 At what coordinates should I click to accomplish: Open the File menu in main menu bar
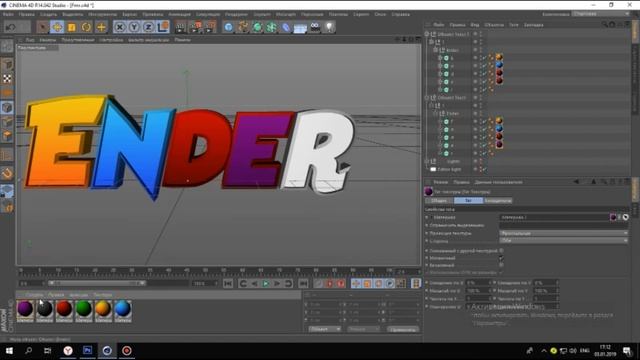tap(8, 14)
